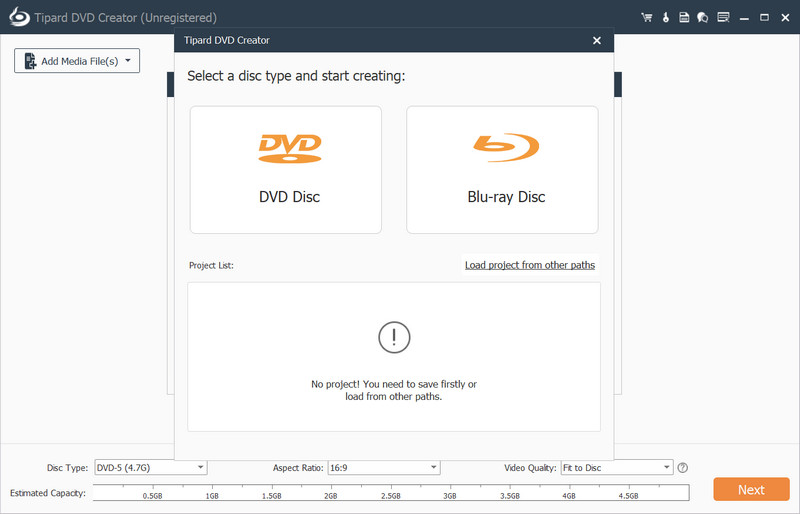
Task: Click the 'Project List:' label
Action: tap(211, 265)
